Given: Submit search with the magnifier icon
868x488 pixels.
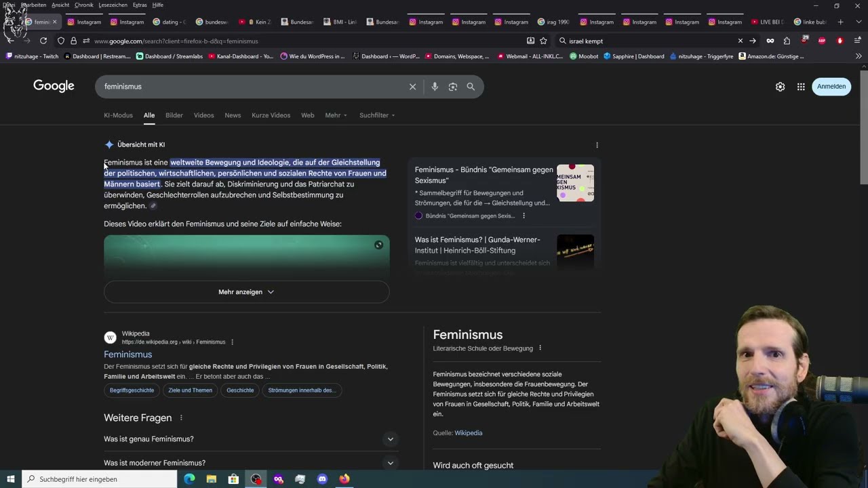Looking at the screenshot, I should (471, 87).
